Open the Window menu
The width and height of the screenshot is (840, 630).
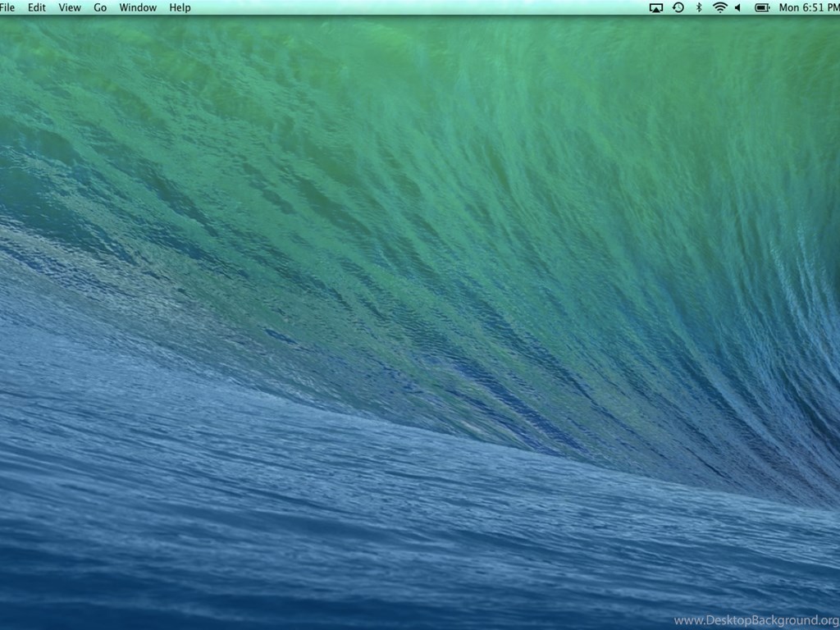tap(138, 7)
